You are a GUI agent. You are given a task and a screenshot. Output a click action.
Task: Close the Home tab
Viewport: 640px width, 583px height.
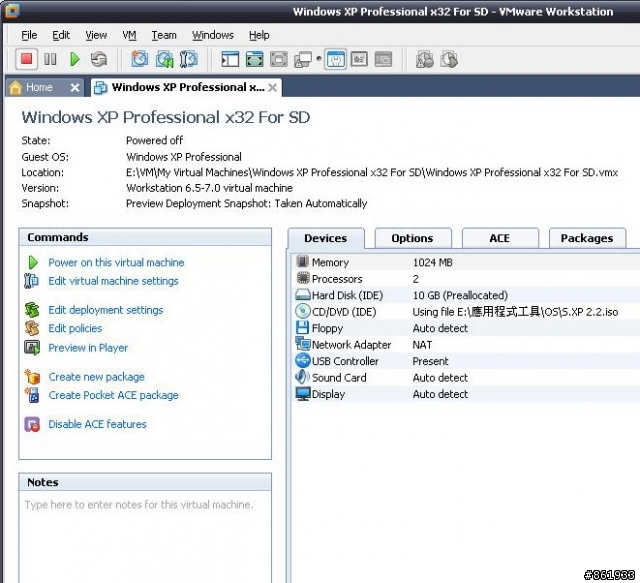pos(75,87)
